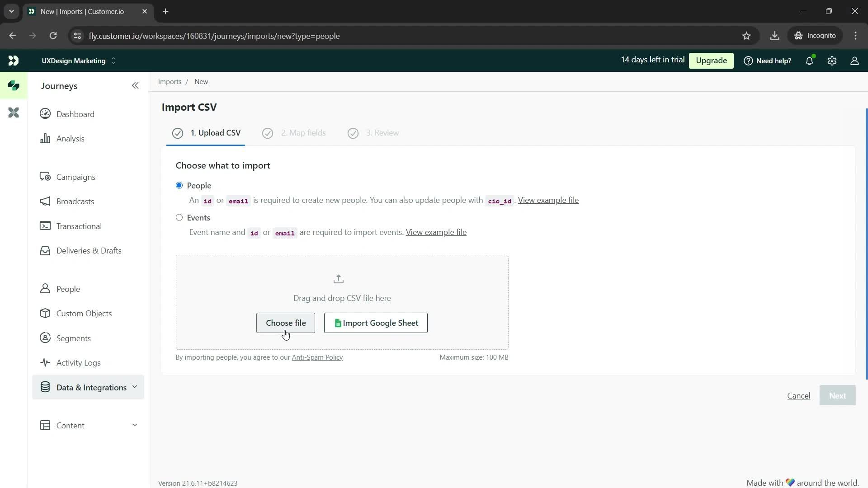The width and height of the screenshot is (868, 488).
Task: Switch to the 2. Map Fields tab
Action: pyautogui.click(x=295, y=132)
